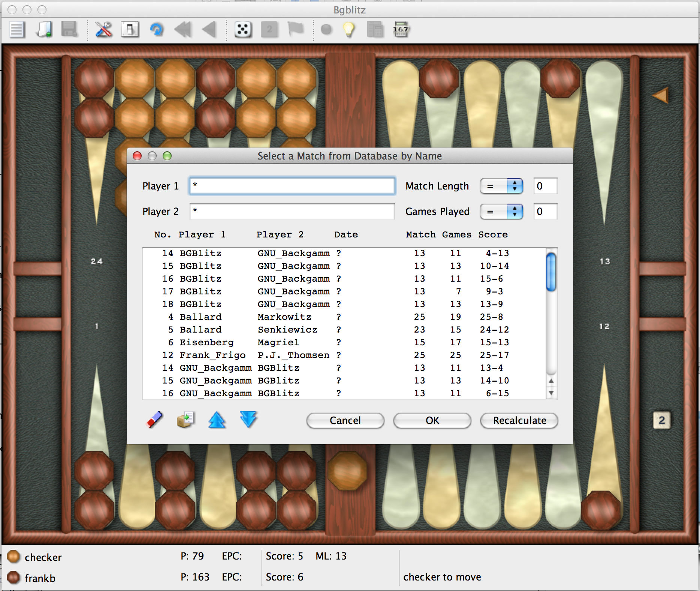Click the gray circle record icon
The height and width of the screenshot is (591, 700).
tap(326, 30)
